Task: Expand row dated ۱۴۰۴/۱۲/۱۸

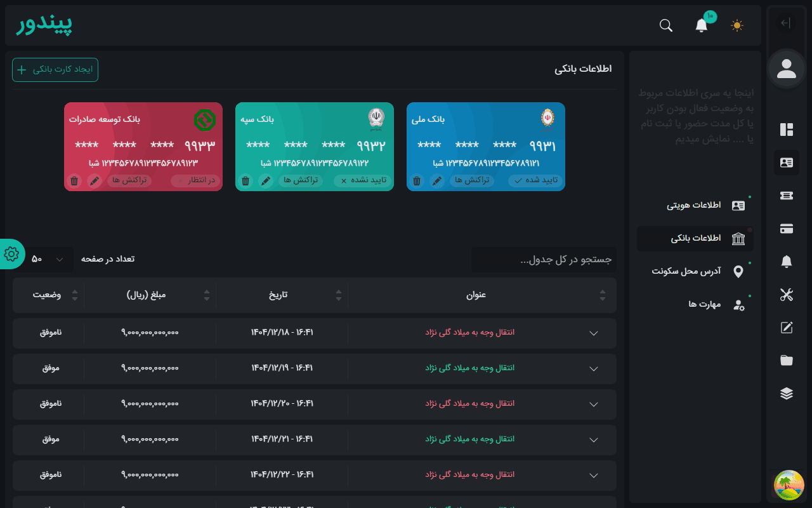Action: pyautogui.click(x=594, y=333)
